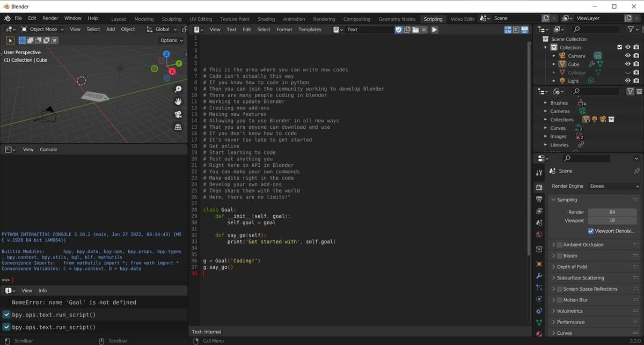Screen dimensions: 644x345
Task: Switch to the Shading workspace tab
Action: (x=266, y=19)
